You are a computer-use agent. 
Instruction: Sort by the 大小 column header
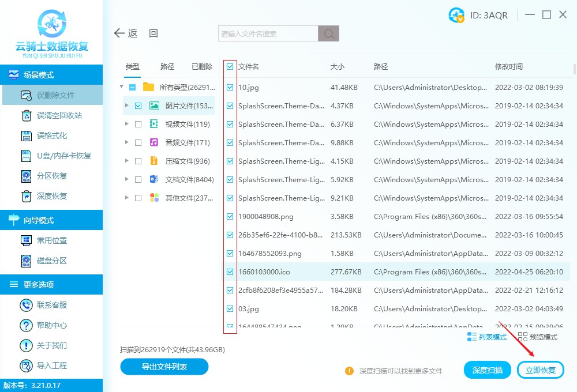(338, 66)
